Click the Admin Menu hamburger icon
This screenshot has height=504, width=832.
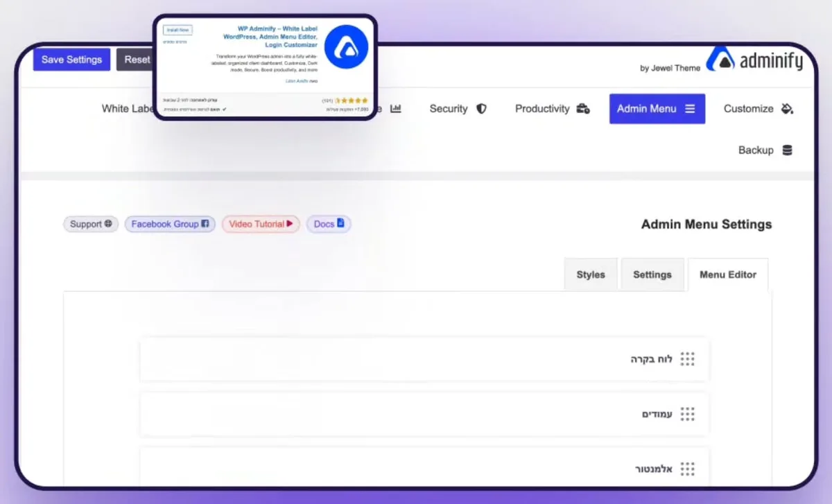pyautogui.click(x=690, y=109)
